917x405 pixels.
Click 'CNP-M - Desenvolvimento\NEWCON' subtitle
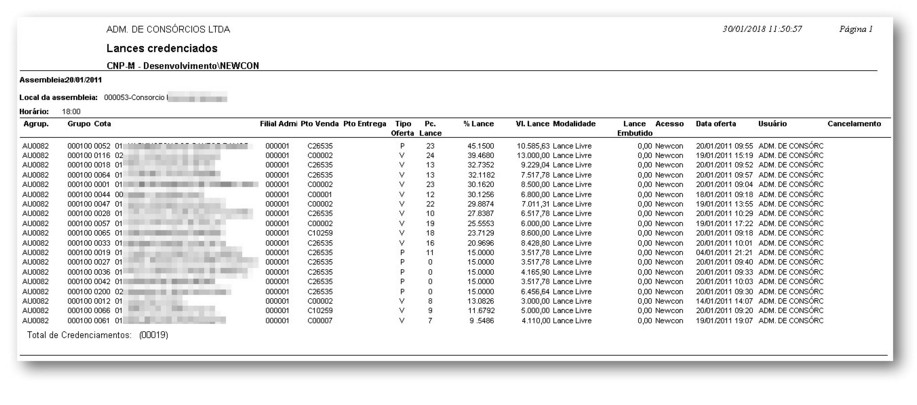(183, 66)
